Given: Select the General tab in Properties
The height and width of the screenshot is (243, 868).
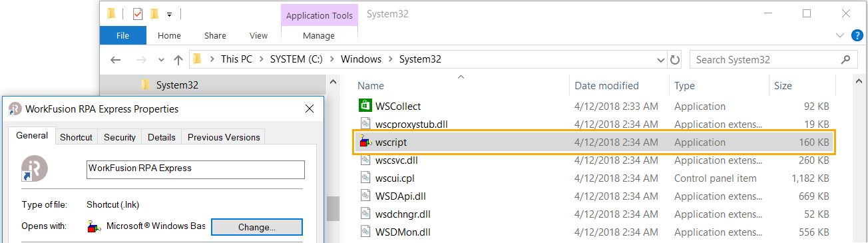Looking at the screenshot, I should pos(32,135).
